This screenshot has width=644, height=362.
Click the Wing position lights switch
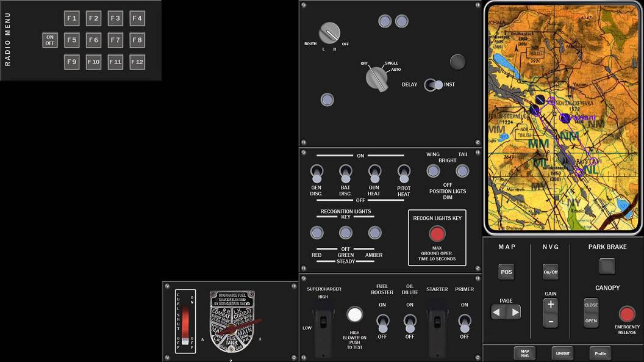click(433, 171)
